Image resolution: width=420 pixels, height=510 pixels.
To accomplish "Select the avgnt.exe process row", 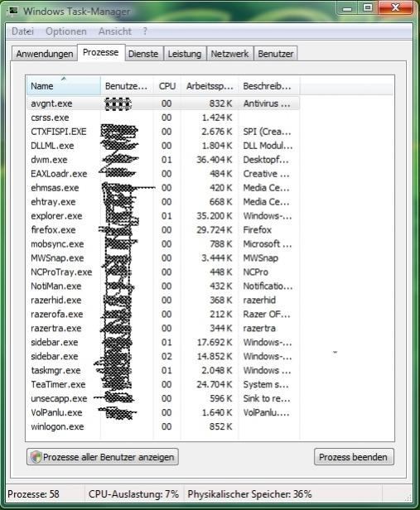I will tap(163, 103).
